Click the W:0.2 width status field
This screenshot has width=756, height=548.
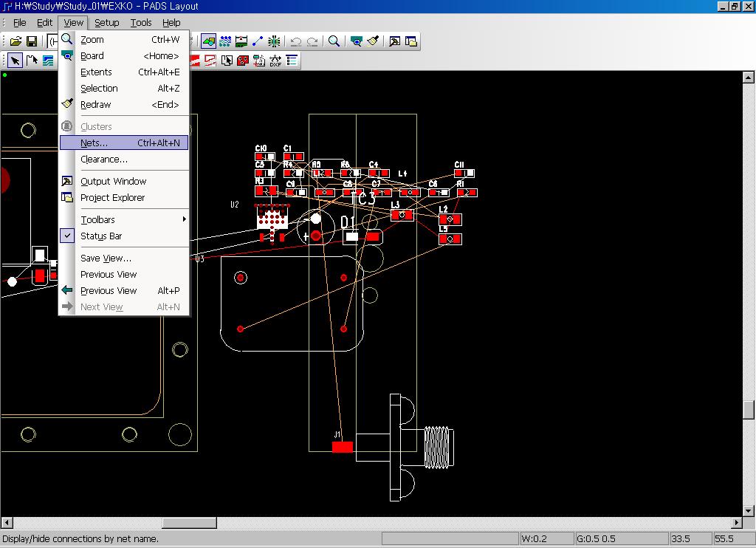tap(547, 539)
